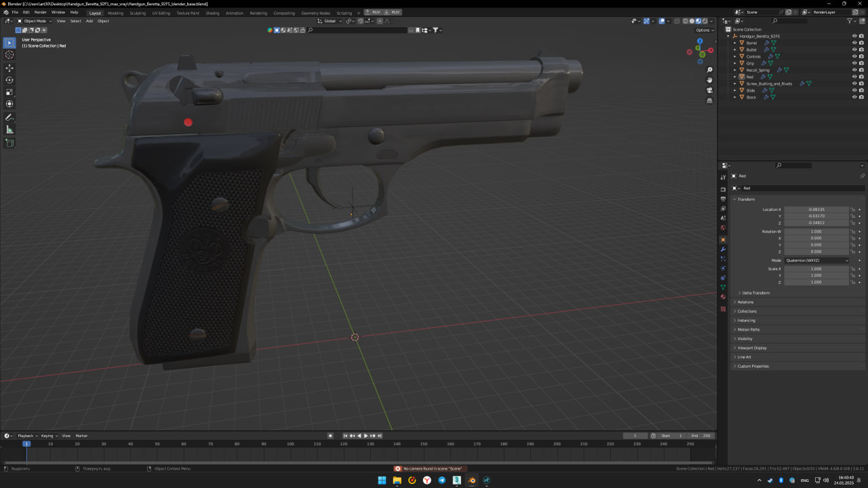This screenshot has width=868, height=488.
Task: Switch to the Sculpting workspace tab
Action: tap(138, 13)
